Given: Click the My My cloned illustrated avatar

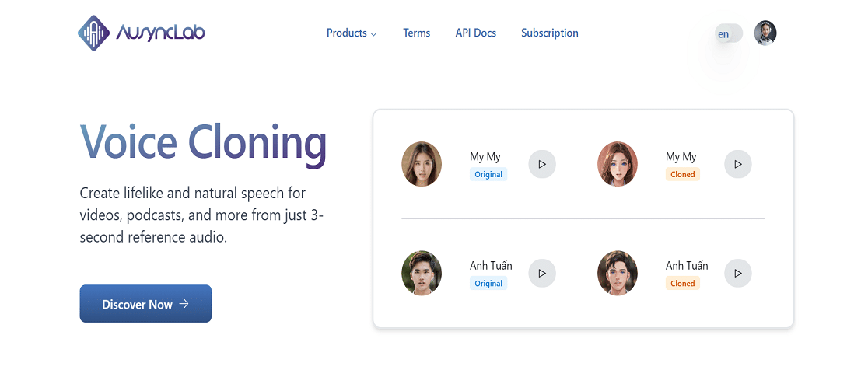Looking at the screenshot, I should click(618, 164).
